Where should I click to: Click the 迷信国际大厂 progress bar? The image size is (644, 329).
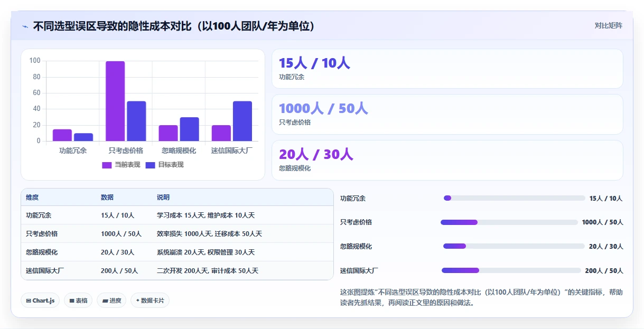[511, 270]
